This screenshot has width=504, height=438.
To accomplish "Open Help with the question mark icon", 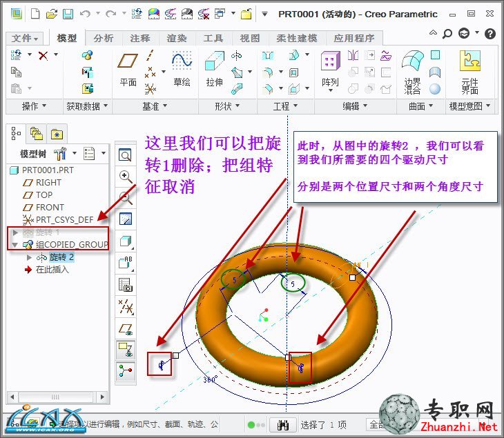I will (x=490, y=33).
